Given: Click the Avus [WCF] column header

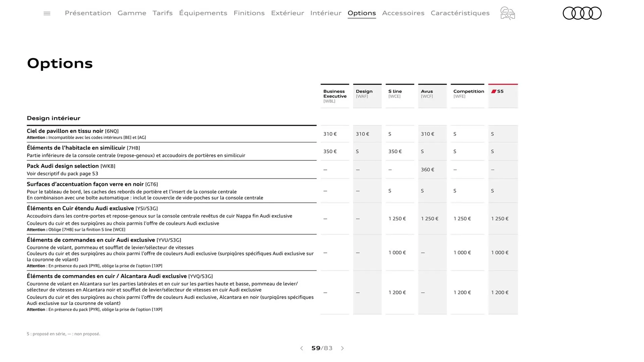Looking at the screenshot, I should (432, 96).
